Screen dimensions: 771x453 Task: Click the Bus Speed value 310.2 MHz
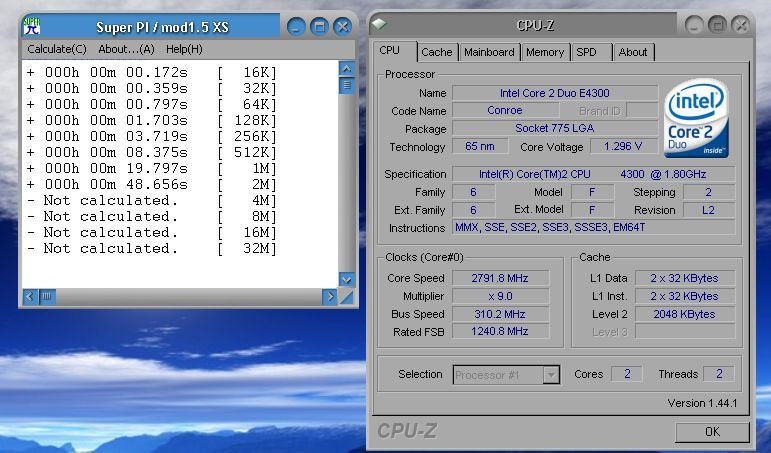[x=500, y=314]
